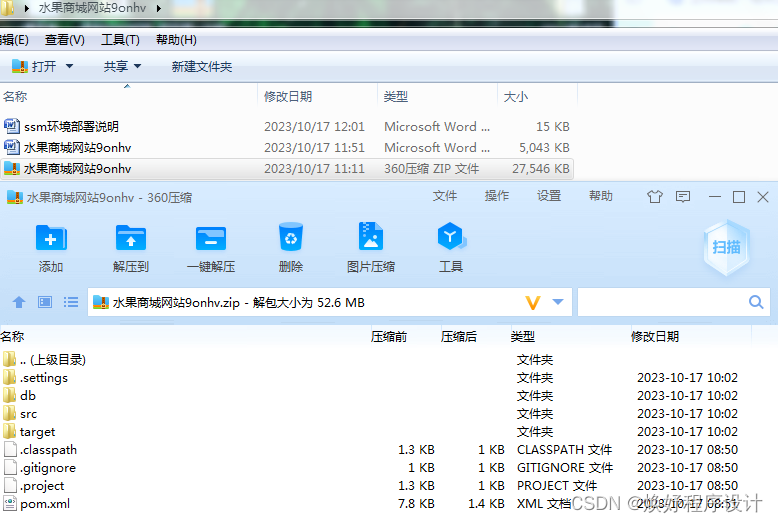Image resolution: width=778 pixels, height=523 pixels.
Task: Click the 5,043 KB size cell in Explorer
Action: (544, 147)
